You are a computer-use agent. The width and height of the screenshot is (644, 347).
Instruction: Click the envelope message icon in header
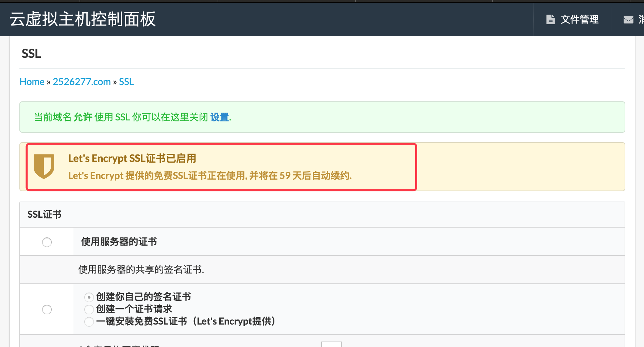[628, 20]
